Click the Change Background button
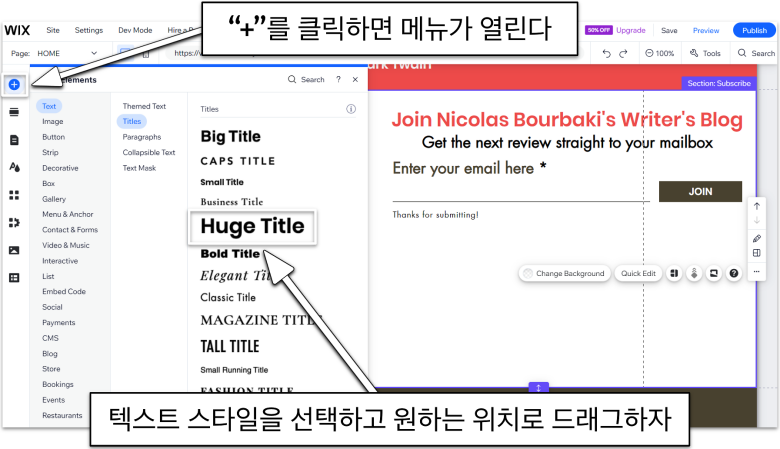 (x=563, y=273)
